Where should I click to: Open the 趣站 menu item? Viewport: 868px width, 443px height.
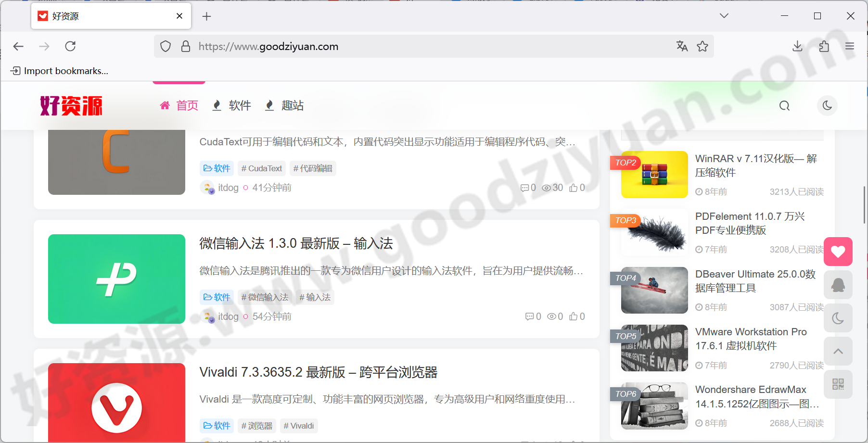coord(293,105)
